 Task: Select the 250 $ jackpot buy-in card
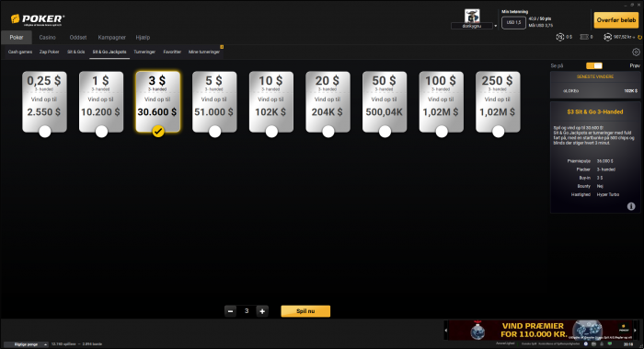[498, 102]
